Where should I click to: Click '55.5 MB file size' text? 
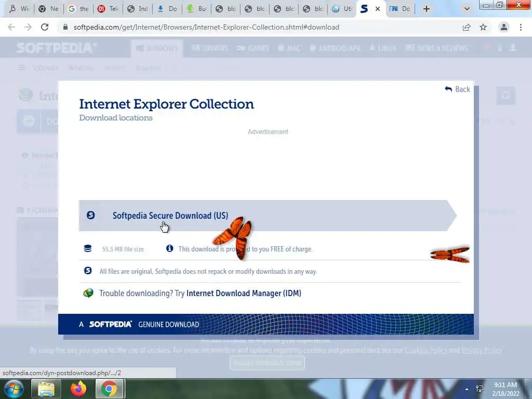(123, 249)
